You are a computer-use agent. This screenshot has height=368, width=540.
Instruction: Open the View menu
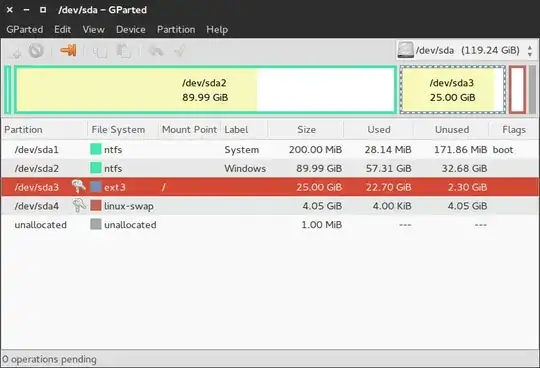click(x=94, y=30)
